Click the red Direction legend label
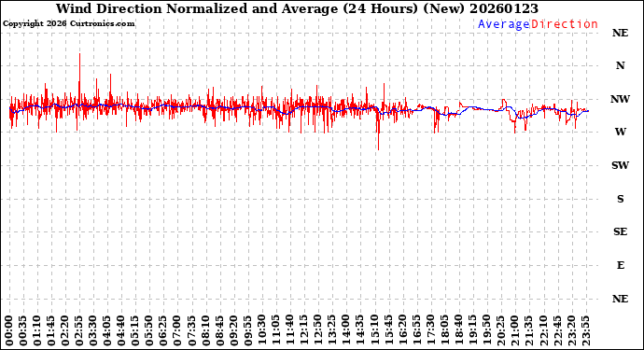This screenshot has height=350, width=644. point(565,24)
